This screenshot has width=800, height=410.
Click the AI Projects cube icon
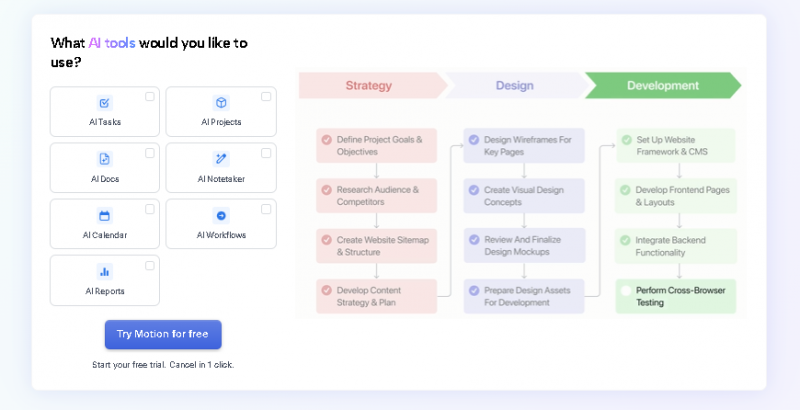tap(221, 103)
